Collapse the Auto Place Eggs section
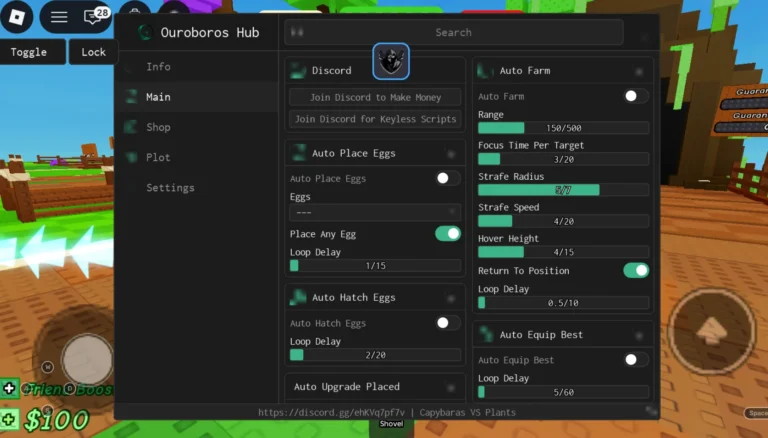This screenshot has height=438, width=768. pyautogui.click(x=451, y=154)
